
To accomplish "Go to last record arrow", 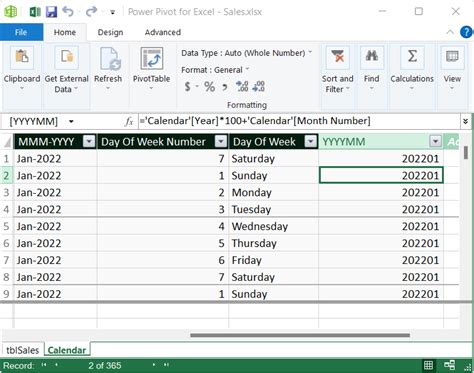I will (x=166, y=365).
